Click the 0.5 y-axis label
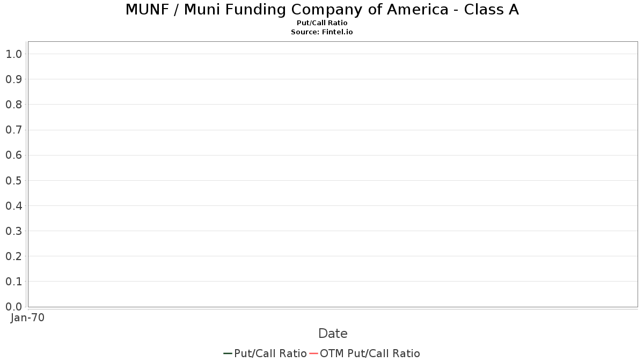The height and width of the screenshot is (362, 644). (x=13, y=180)
